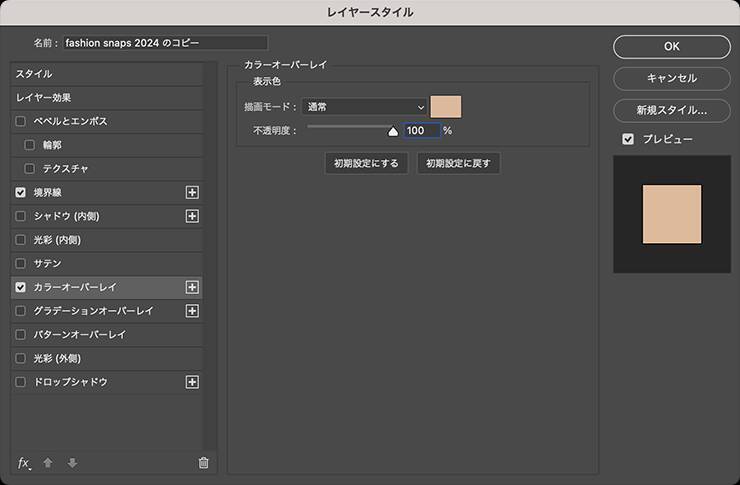The width and height of the screenshot is (740, 485).
Task: Open the overlay color swatch picker
Action: click(x=445, y=107)
